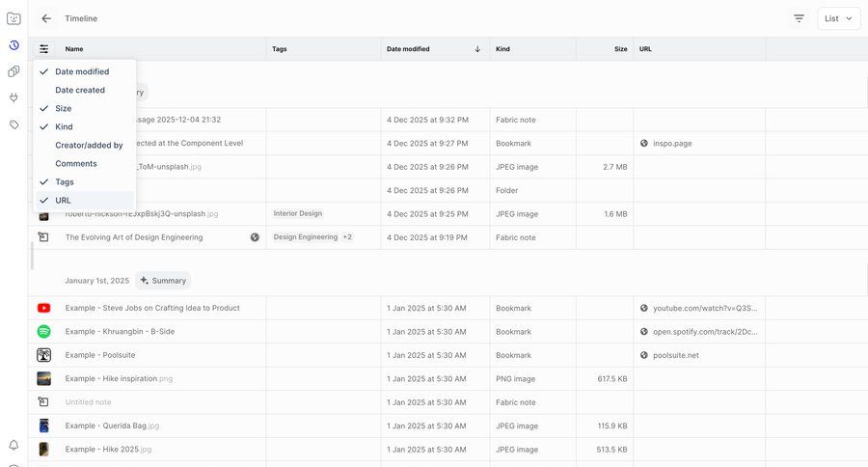This screenshot has width=868, height=467.
Task: Go back using the left arrow
Action: [x=46, y=18]
